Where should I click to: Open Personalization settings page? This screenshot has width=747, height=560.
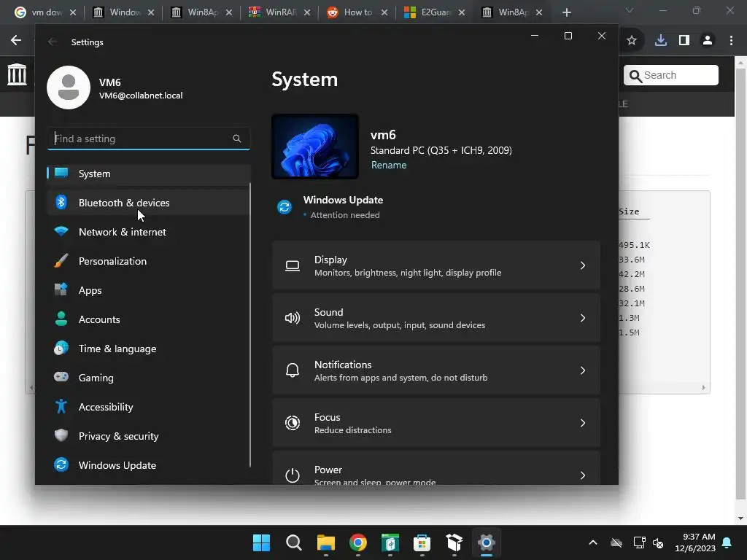[148, 261]
